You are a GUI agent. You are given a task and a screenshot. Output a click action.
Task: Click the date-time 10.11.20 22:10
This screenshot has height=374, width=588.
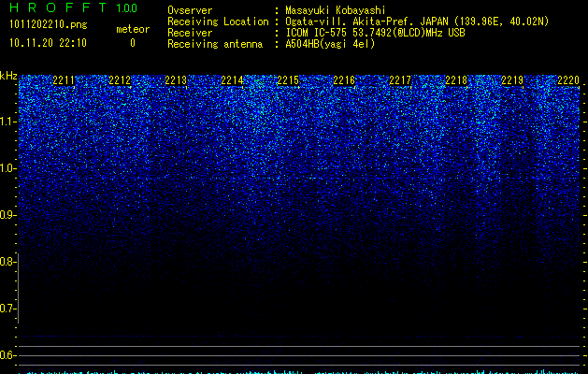tap(48, 43)
